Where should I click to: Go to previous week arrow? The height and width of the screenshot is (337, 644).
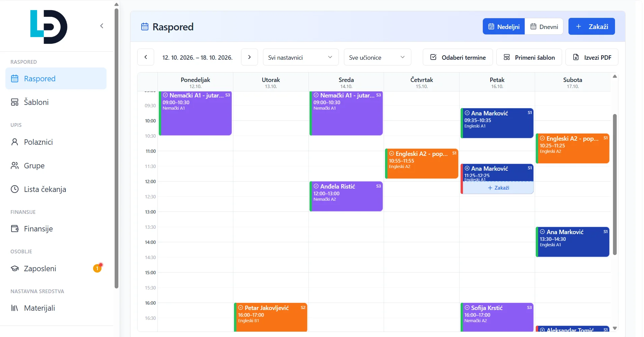point(146,57)
